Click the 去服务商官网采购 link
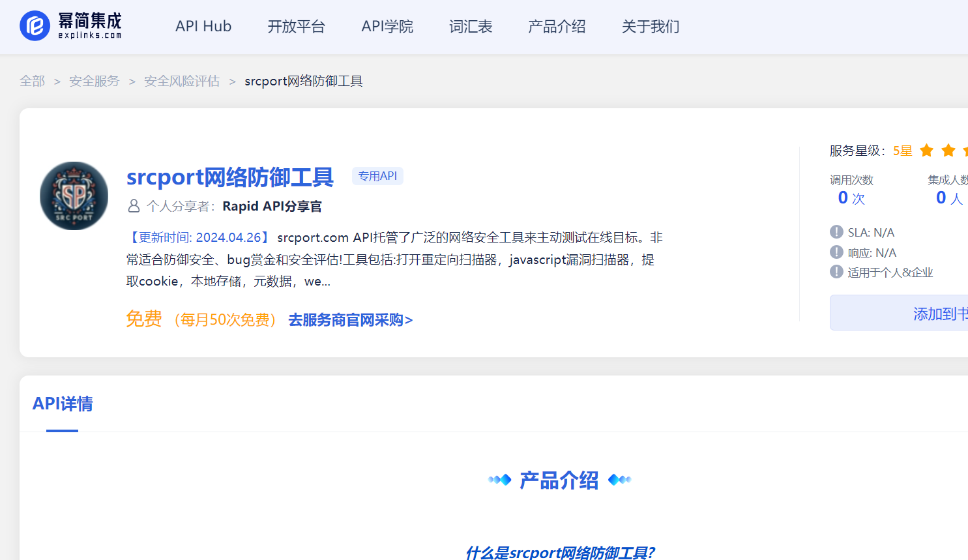Viewport: 968px width, 560px height. click(x=350, y=320)
